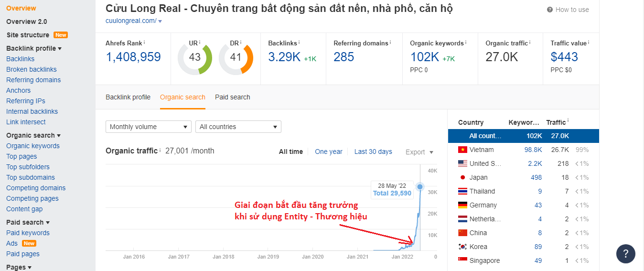Click the info icon beside Traffic value

coord(589,43)
